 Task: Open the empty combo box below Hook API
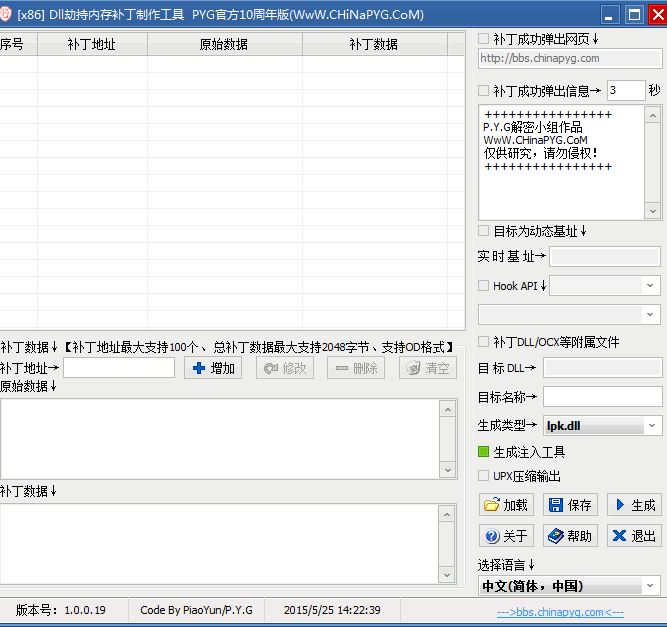pos(570,314)
